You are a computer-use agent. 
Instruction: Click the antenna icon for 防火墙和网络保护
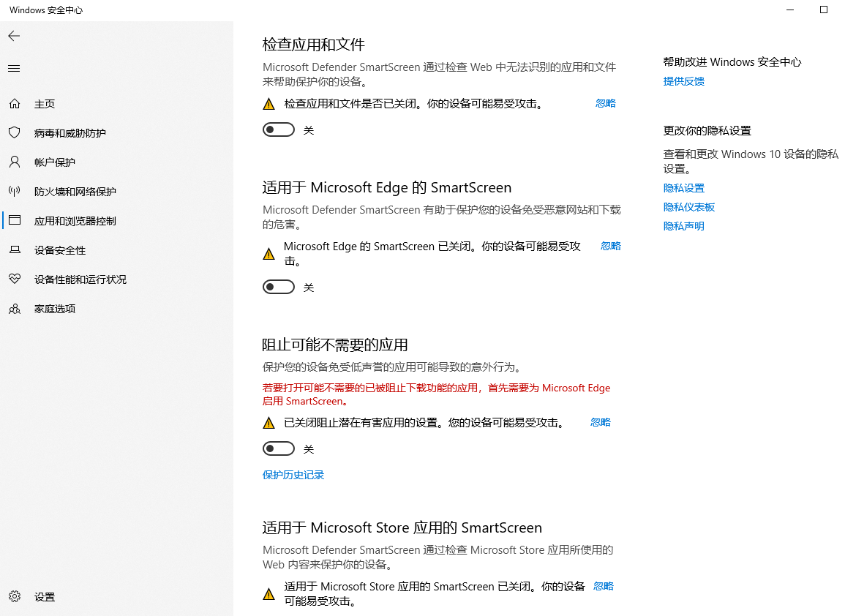(x=15, y=191)
